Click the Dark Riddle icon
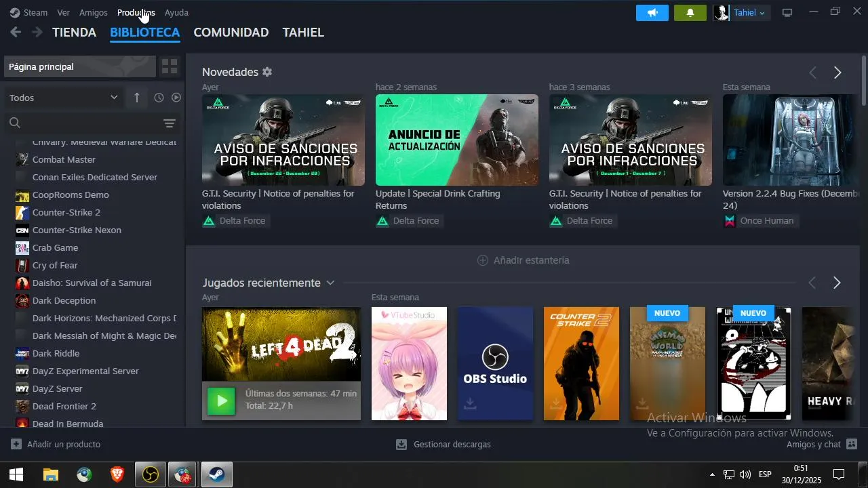 (22, 353)
